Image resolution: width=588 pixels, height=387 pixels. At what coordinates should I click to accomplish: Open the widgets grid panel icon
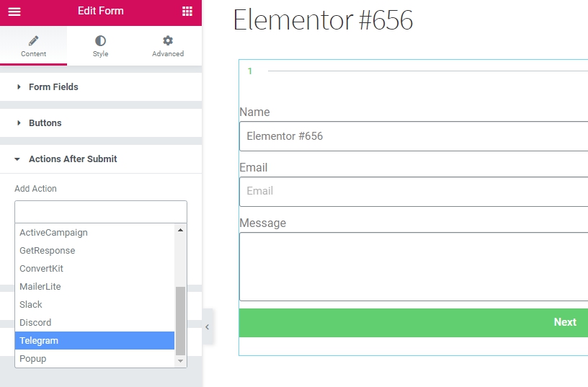(187, 12)
